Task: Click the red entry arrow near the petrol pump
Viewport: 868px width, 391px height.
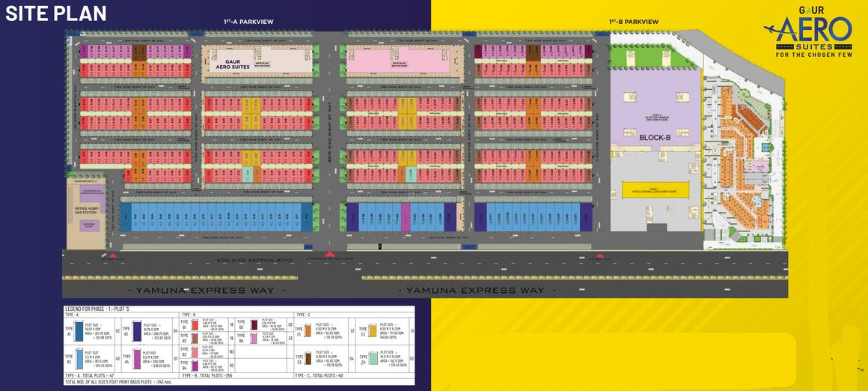Action: click(113, 255)
